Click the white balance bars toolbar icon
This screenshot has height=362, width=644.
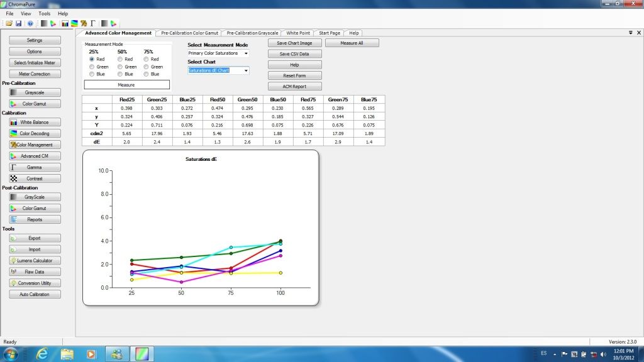[65, 23]
